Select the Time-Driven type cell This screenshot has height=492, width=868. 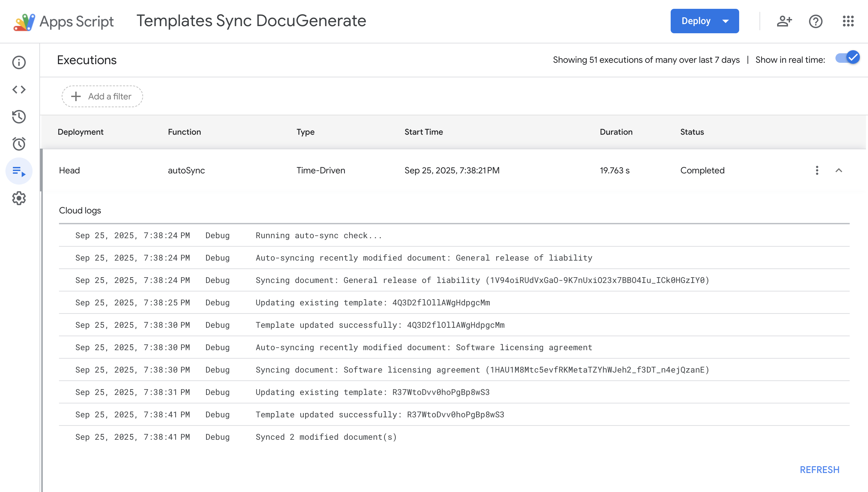(x=321, y=170)
